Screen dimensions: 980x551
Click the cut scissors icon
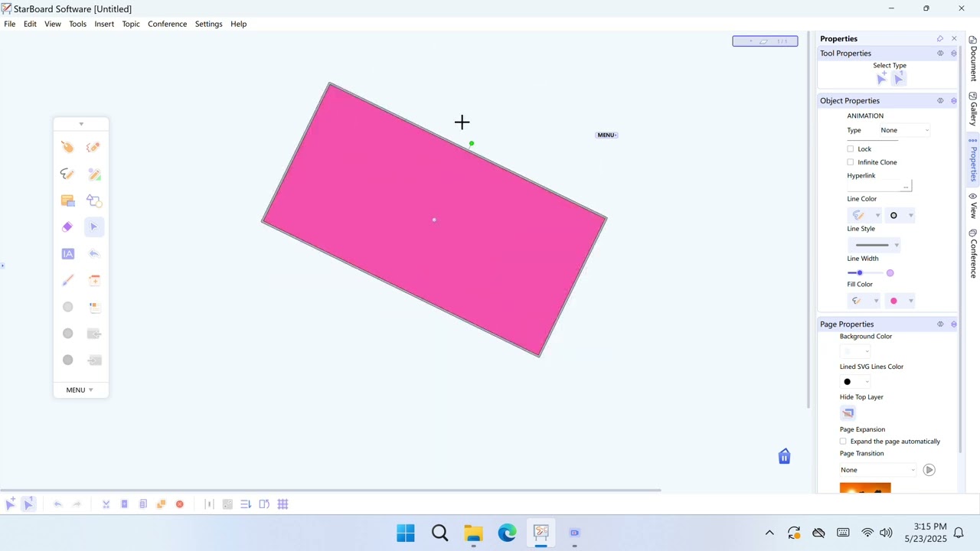pyautogui.click(x=106, y=504)
